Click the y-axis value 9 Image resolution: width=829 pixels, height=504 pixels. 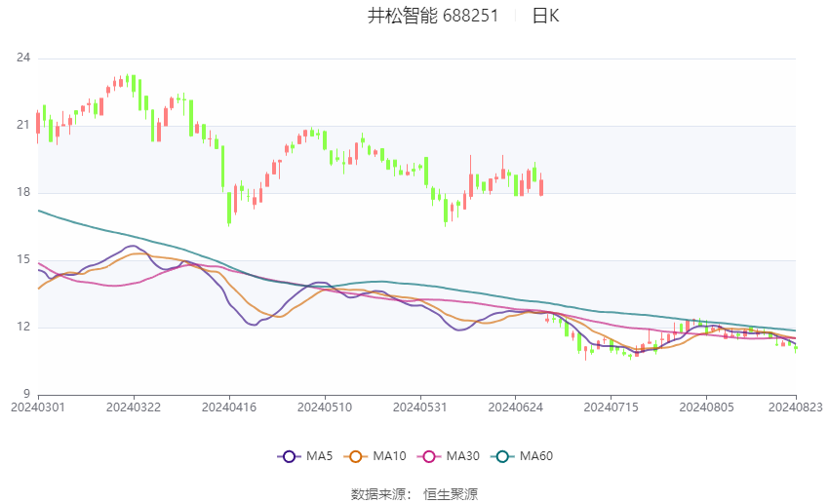[27, 394]
